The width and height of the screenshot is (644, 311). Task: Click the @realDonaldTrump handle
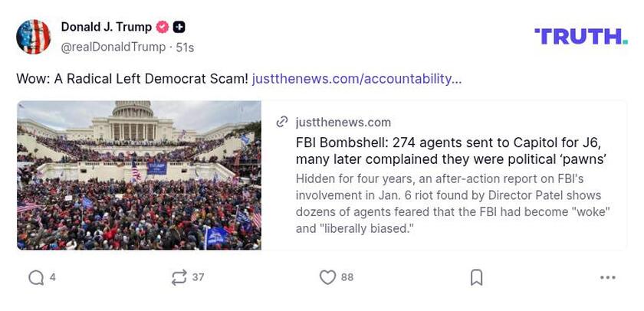pyautogui.click(x=113, y=47)
